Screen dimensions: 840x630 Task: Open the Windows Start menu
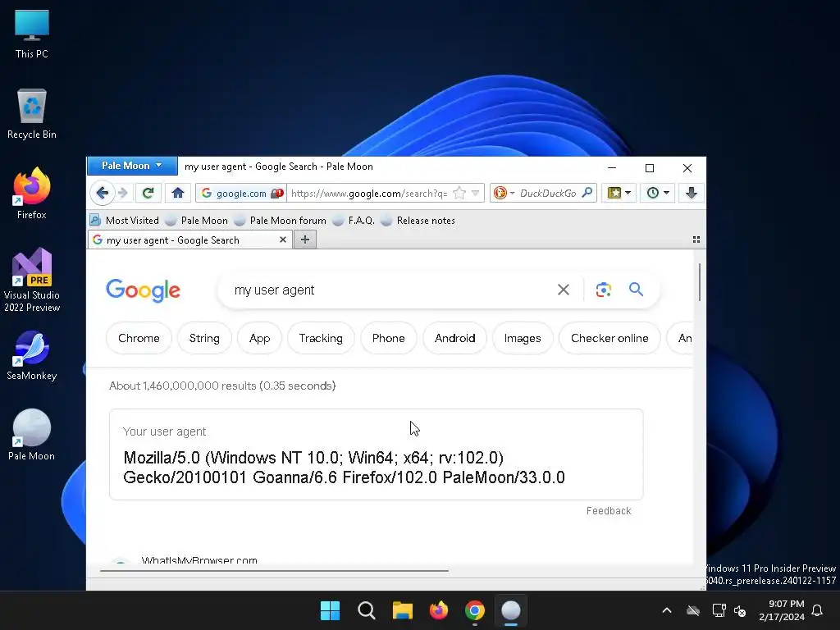(x=330, y=610)
